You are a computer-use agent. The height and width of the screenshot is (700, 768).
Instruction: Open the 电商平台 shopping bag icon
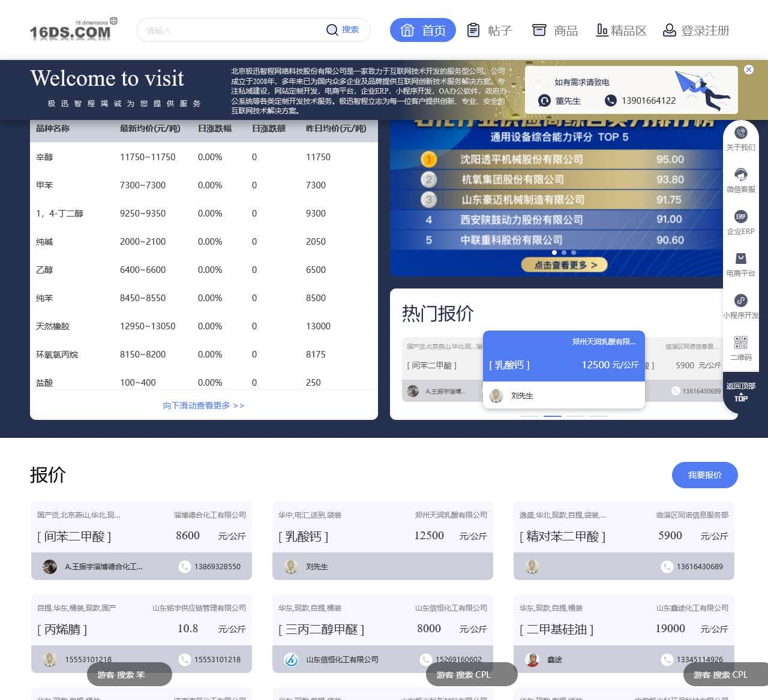pos(741,259)
